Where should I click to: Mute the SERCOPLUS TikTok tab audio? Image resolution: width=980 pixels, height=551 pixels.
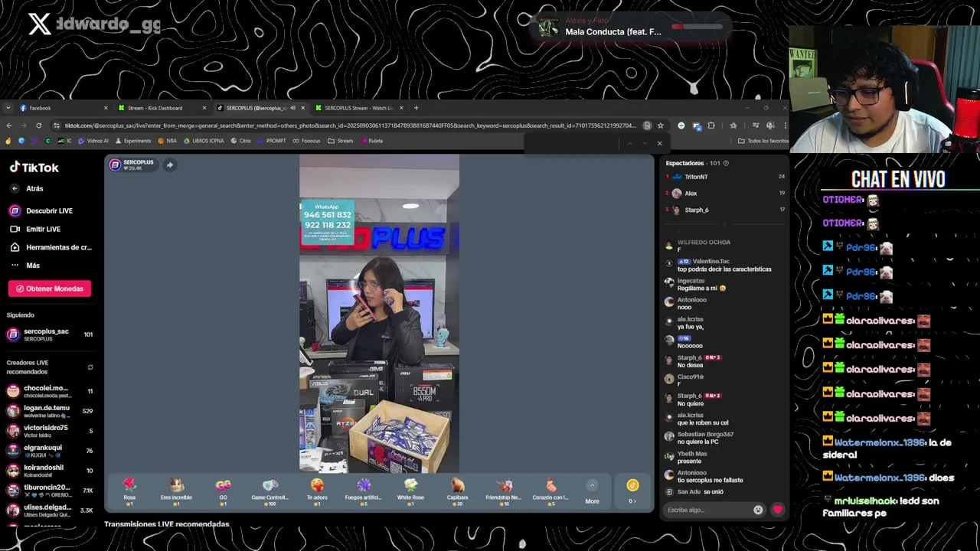coord(292,108)
